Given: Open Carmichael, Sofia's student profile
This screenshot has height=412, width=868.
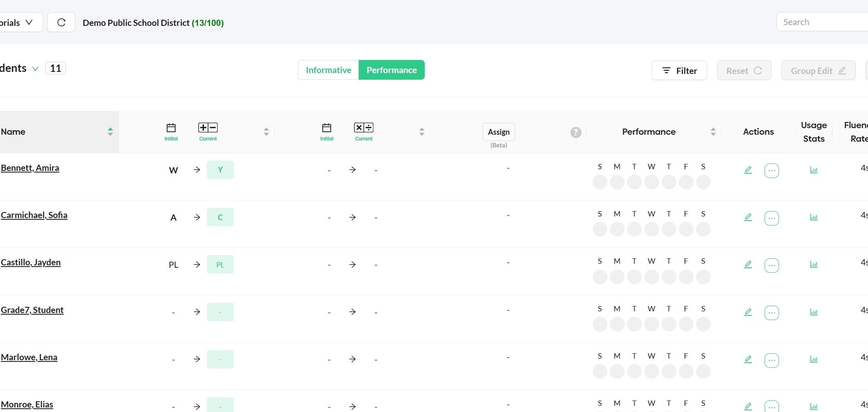Looking at the screenshot, I should tap(34, 215).
